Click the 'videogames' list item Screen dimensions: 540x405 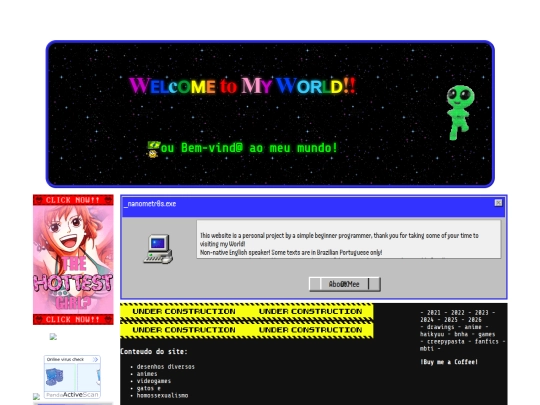pyautogui.click(x=154, y=381)
